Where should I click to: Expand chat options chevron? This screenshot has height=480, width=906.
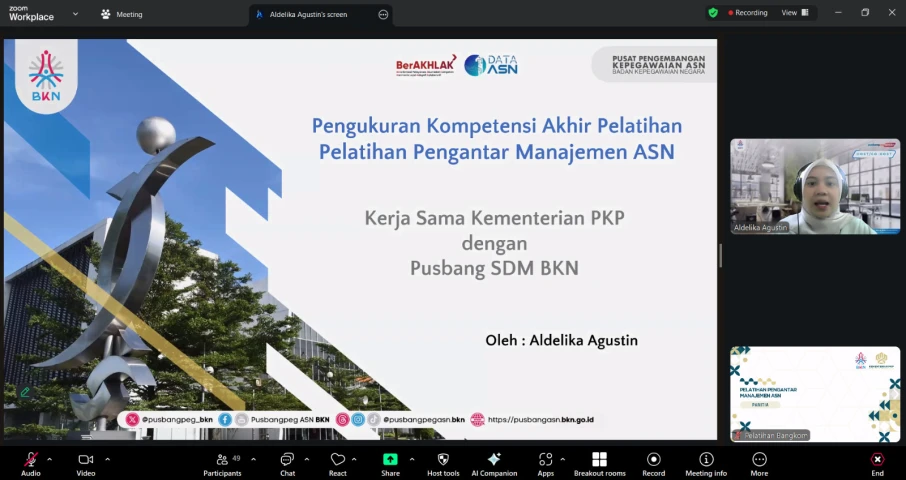(x=306, y=460)
